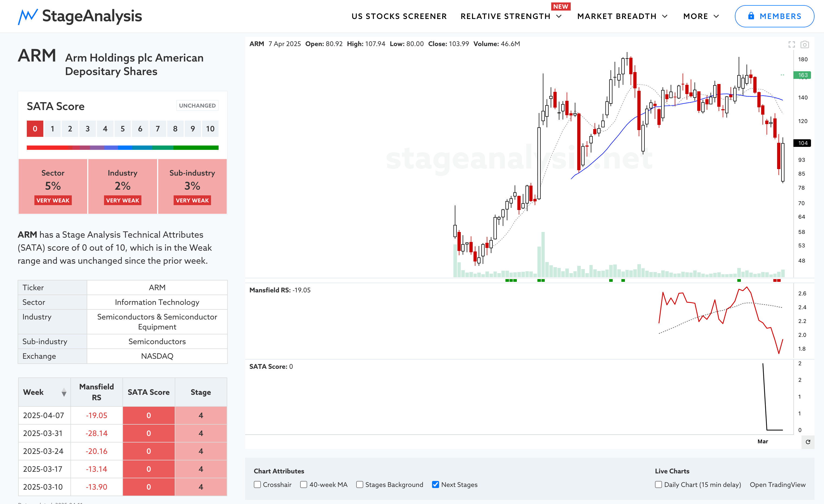Toggle fullscreen chart icon

[x=791, y=44]
